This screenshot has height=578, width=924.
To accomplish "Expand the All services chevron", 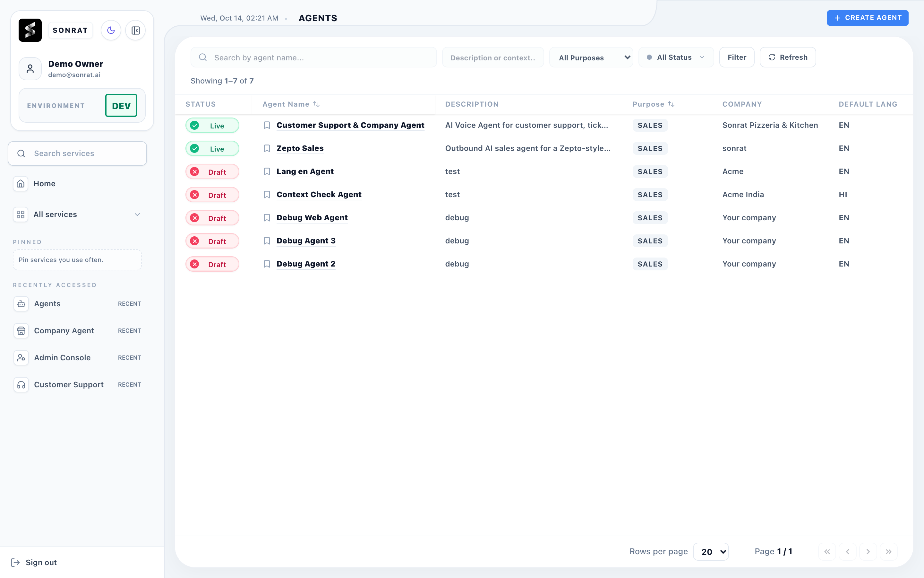I will pos(137,215).
